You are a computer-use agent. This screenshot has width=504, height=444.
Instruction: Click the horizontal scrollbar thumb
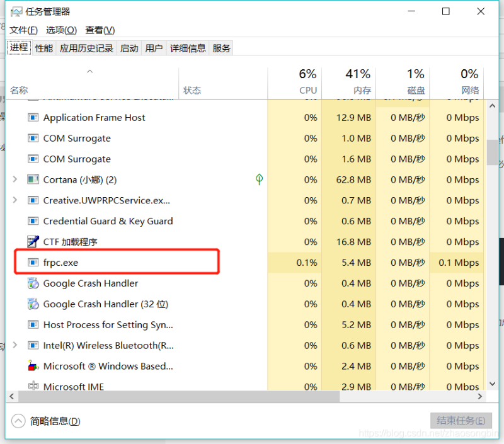point(179,397)
